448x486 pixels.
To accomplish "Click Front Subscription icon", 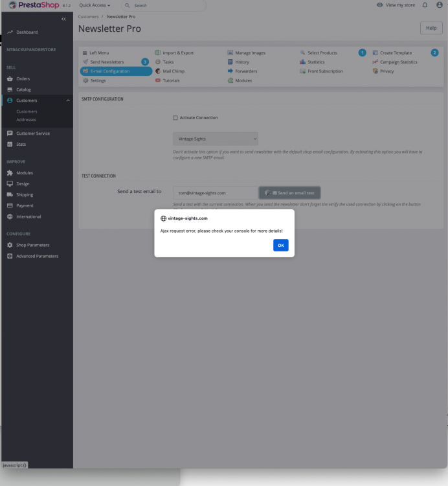I will pos(302,71).
